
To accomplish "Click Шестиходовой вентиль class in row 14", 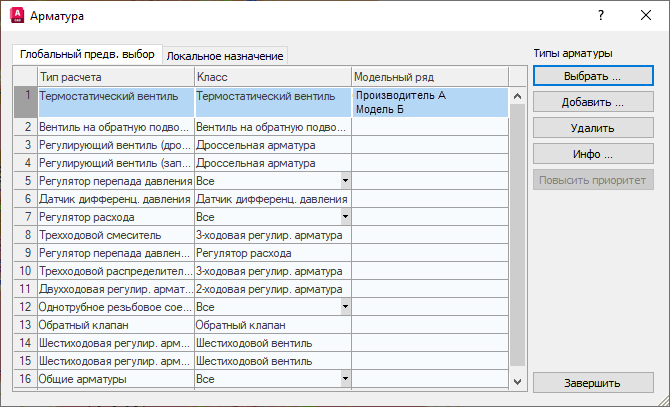I will 273,343.
